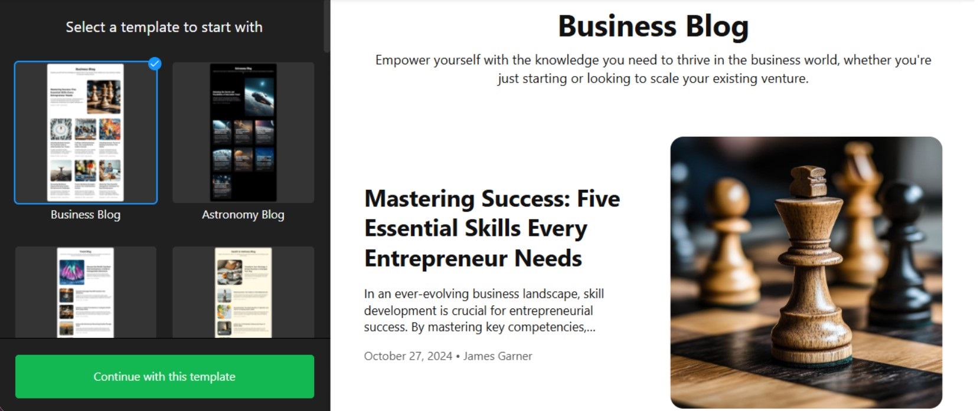Click the Select a template heading
The height and width of the screenshot is (411, 980).
[164, 27]
